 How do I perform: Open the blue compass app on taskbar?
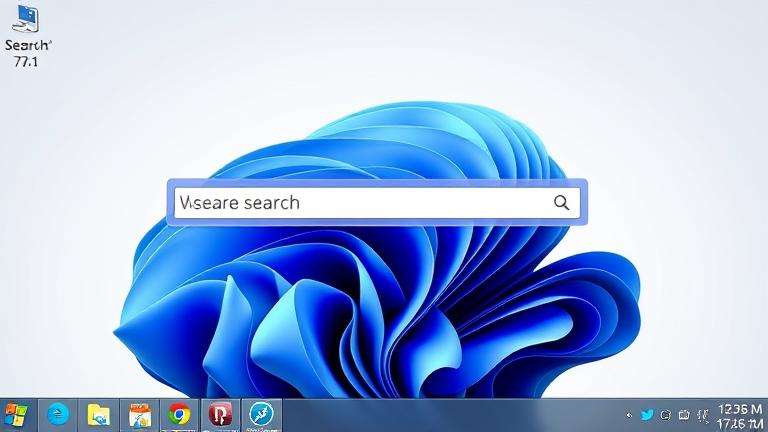(262, 415)
